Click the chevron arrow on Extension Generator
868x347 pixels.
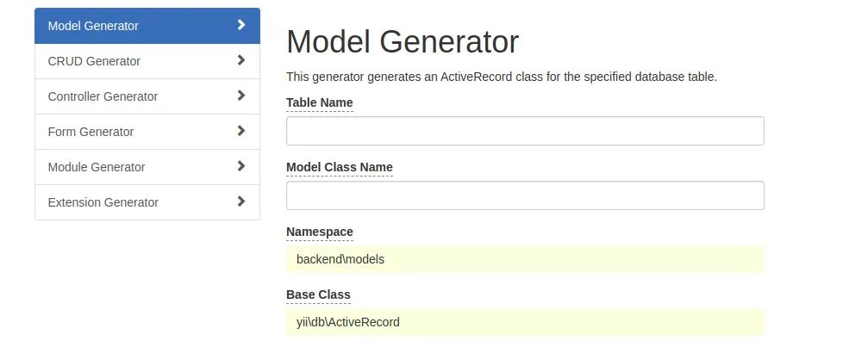click(241, 201)
